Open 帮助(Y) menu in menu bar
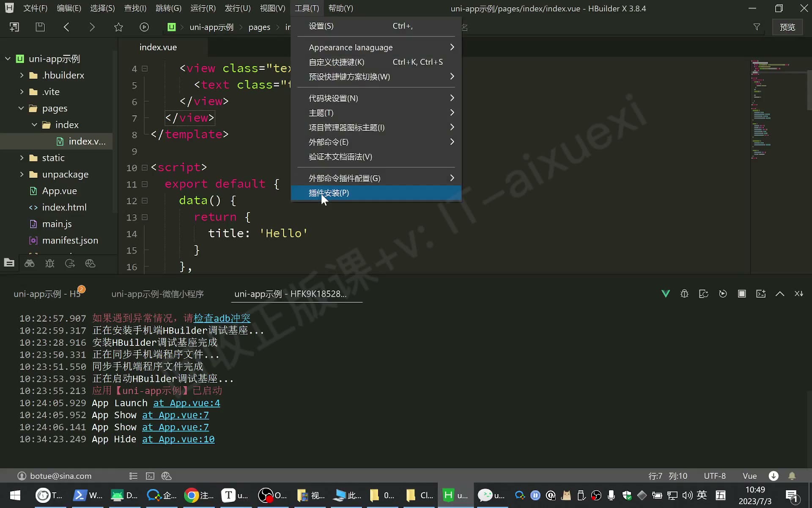This screenshot has height=508, width=812. tap(341, 8)
